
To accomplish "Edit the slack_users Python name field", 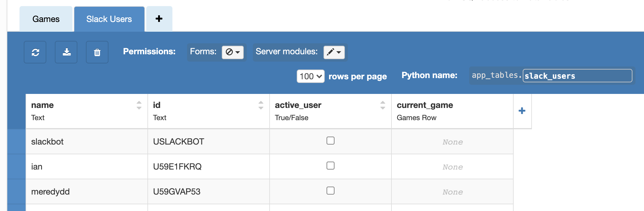I will coord(577,76).
